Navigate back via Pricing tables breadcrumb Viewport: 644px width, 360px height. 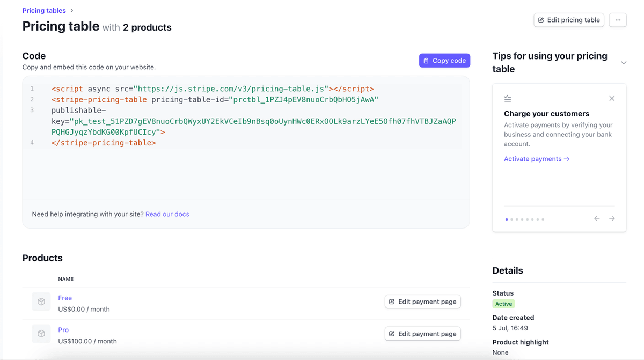[x=43, y=10]
